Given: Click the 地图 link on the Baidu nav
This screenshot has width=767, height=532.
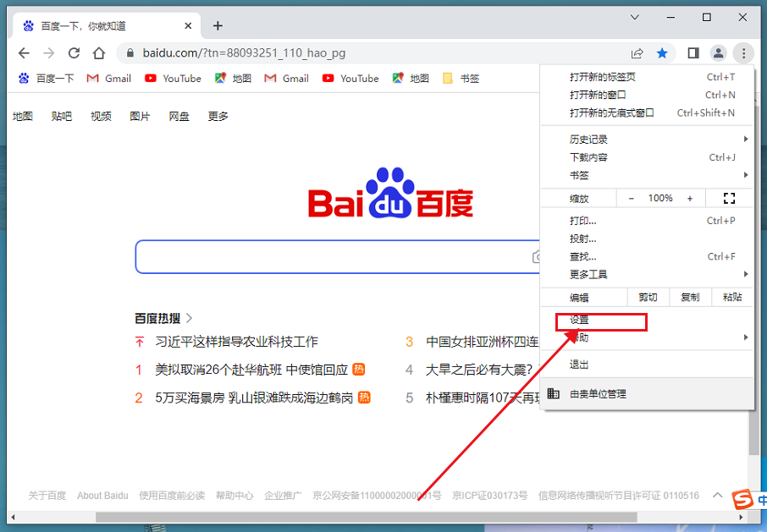Looking at the screenshot, I should pos(23,116).
